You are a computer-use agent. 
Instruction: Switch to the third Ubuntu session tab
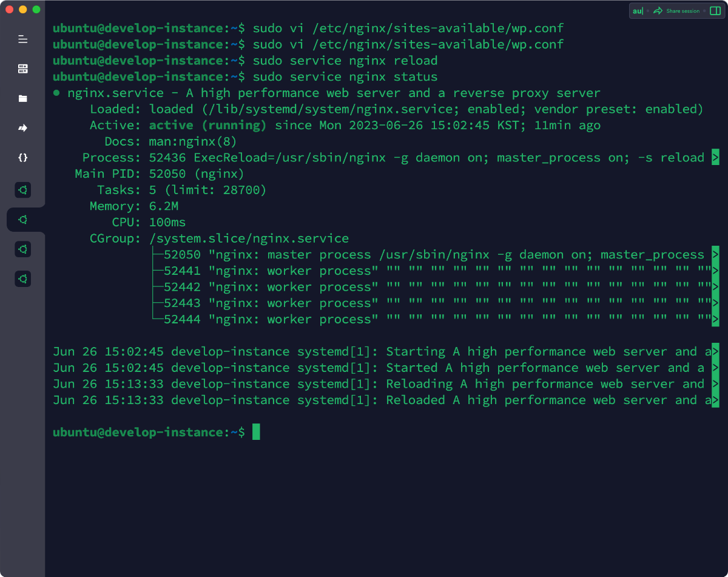click(22, 249)
